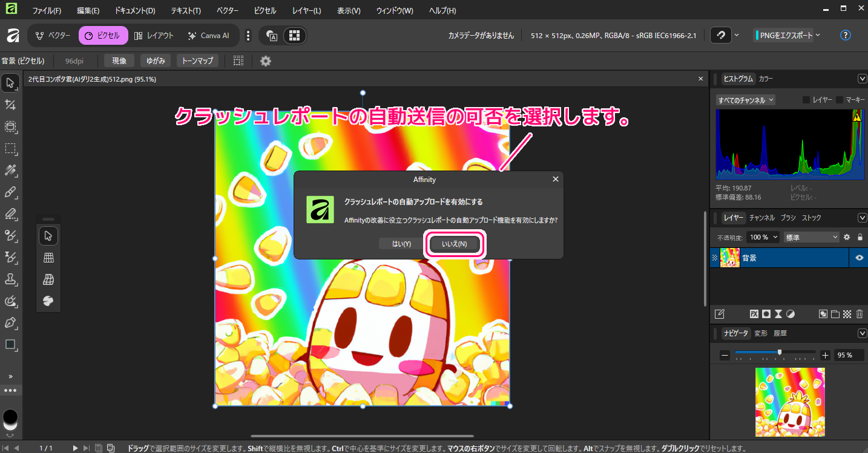The image size is (868, 453).
Task: Select the Paint Brush tool
Action: [x=10, y=192]
